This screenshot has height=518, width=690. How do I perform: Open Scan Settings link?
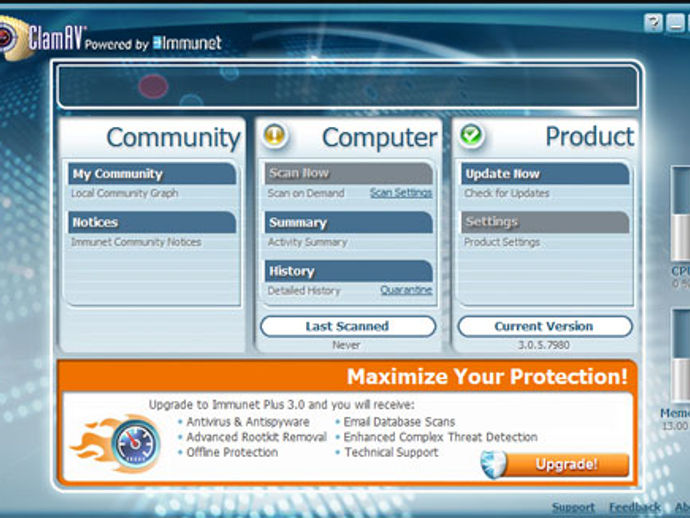401,193
